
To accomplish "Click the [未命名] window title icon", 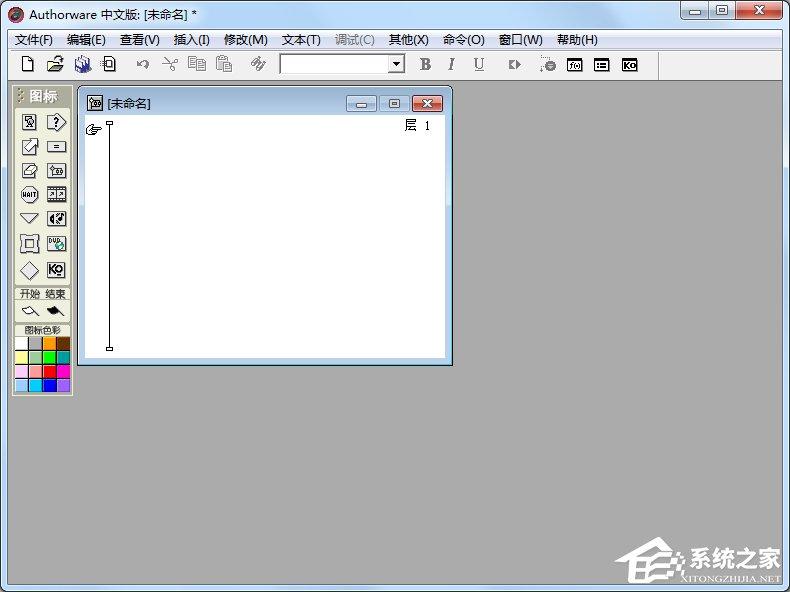I will 95,103.
